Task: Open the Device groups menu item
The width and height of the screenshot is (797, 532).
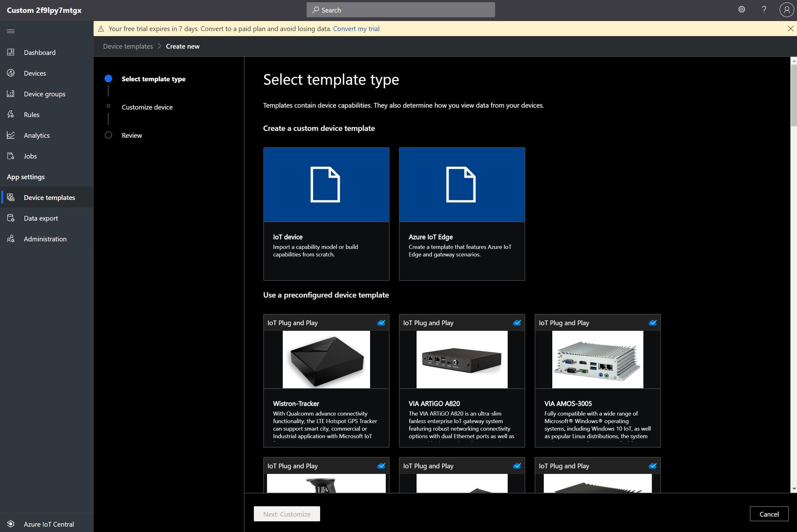Action: 45,94
